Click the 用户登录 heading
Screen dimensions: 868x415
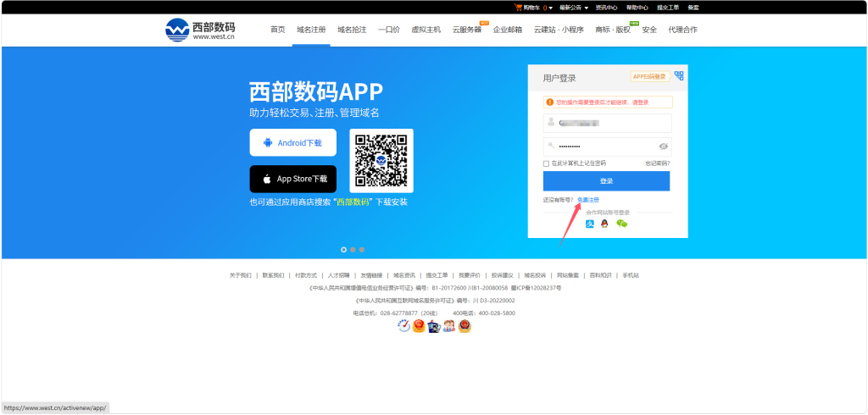coord(559,79)
